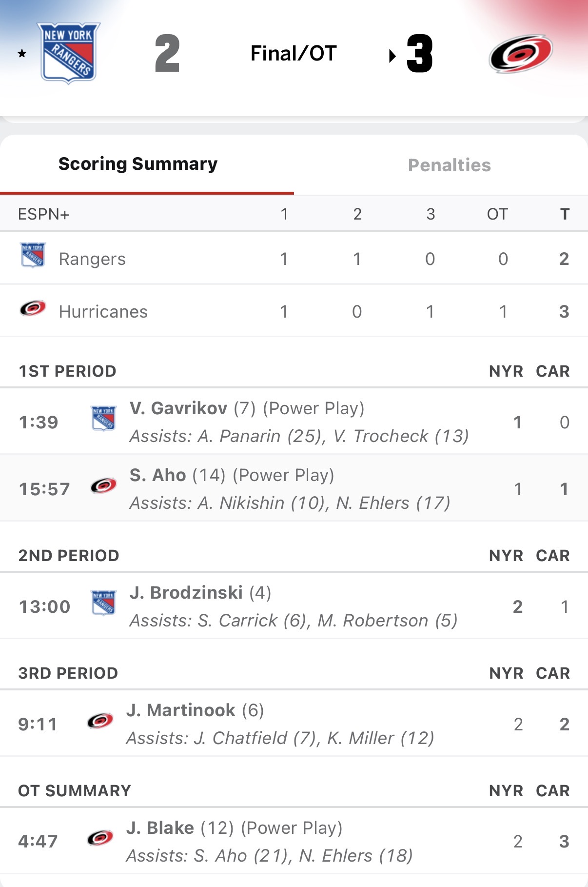Select the Scoring Summary tab

click(x=138, y=164)
